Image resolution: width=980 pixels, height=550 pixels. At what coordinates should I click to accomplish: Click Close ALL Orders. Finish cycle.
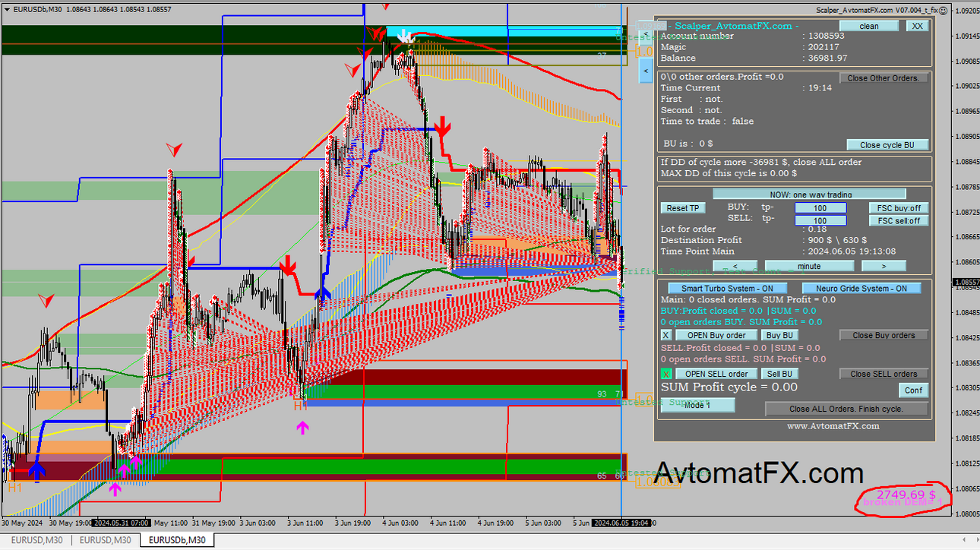(846, 409)
